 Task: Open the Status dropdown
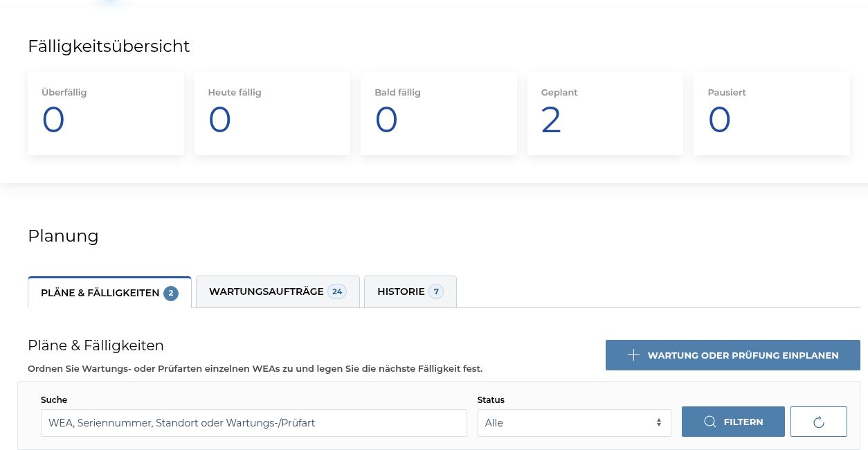[575, 423]
